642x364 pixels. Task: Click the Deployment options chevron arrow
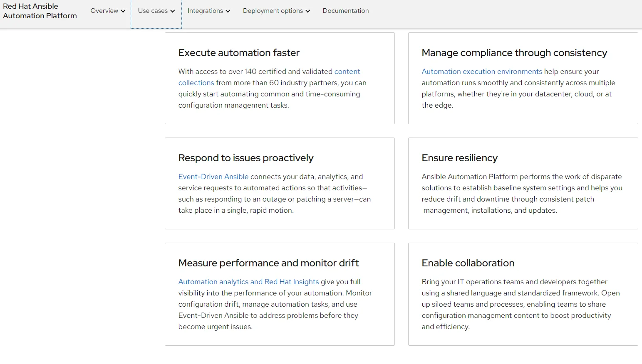308,11
